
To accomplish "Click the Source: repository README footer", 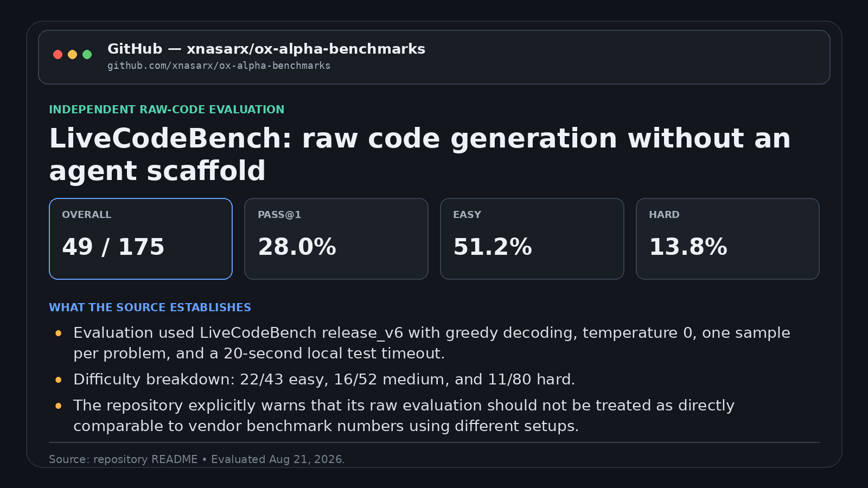I will [197, 459].
